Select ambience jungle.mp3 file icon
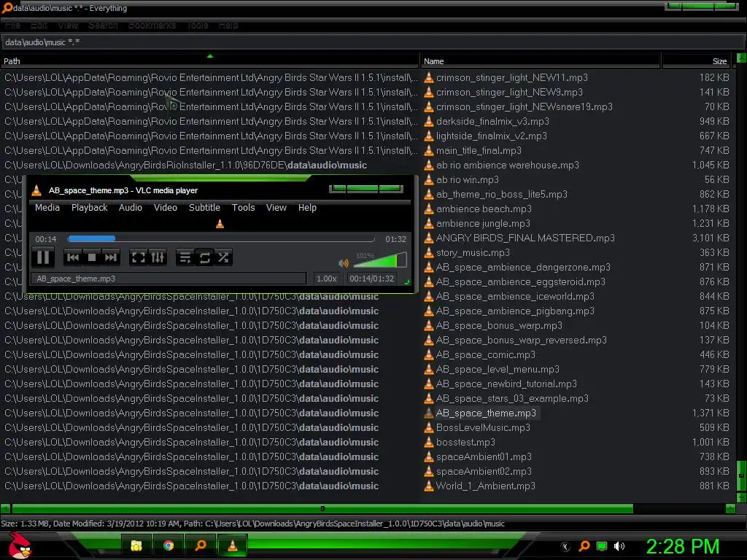Image resolution: width=747 pixels, height=560 pixels. click(x=429, y=223)
